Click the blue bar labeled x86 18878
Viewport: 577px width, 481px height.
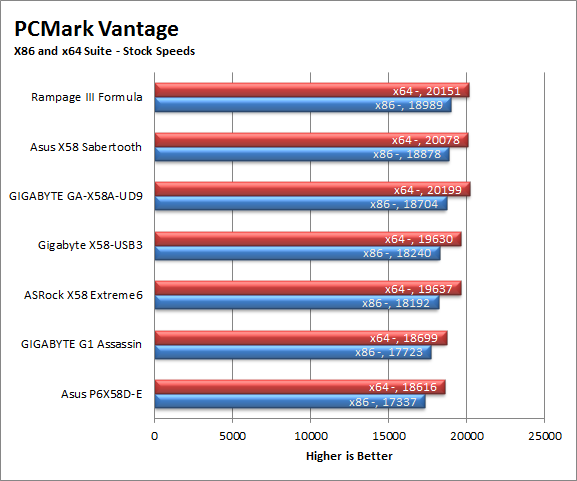(302, 154)
